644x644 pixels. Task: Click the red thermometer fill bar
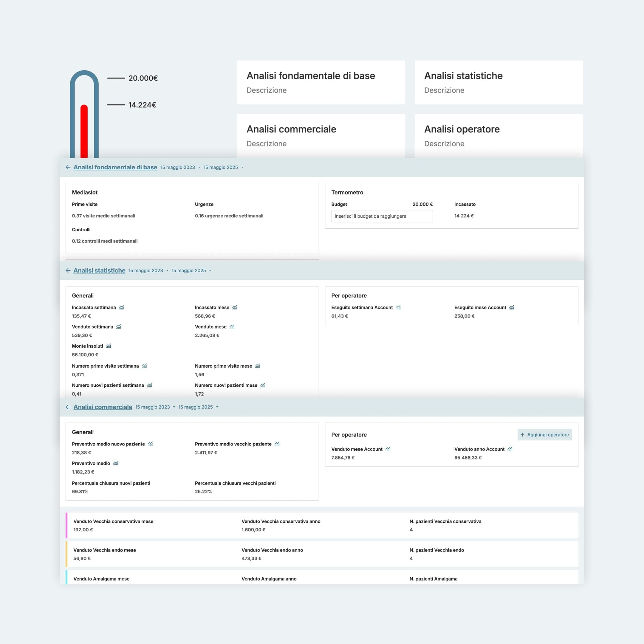tap(84, 132)
